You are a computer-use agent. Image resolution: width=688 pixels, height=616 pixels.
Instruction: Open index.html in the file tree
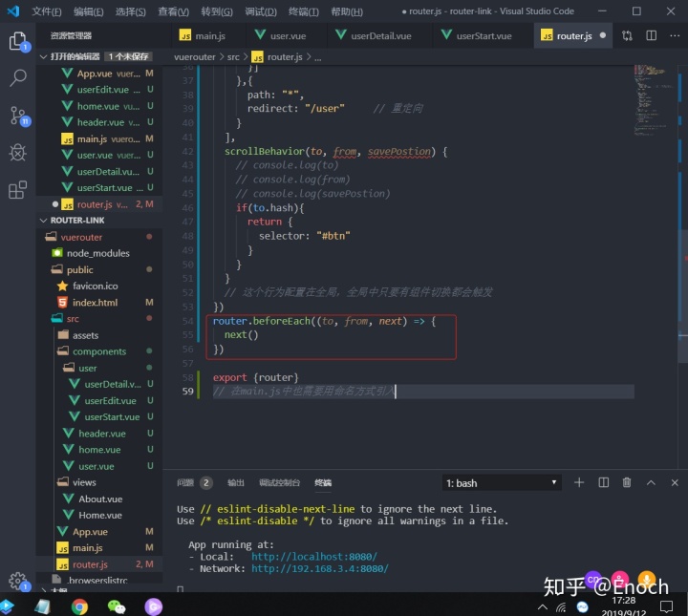pyautogui.click(x=95, y=303)
